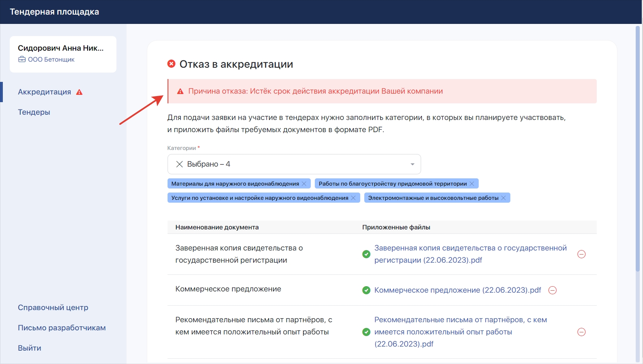Viewport: 643px width, 364px height.
Task: Open the Аккредитация section in sidebar
Action: 44,92
